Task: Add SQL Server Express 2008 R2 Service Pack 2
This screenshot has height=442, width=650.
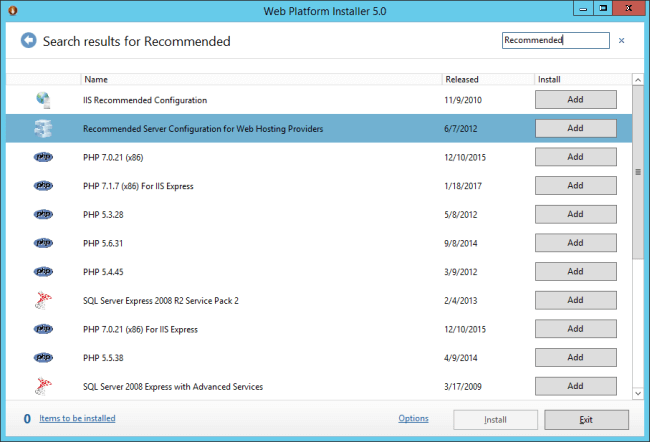Action: [575, 300]
